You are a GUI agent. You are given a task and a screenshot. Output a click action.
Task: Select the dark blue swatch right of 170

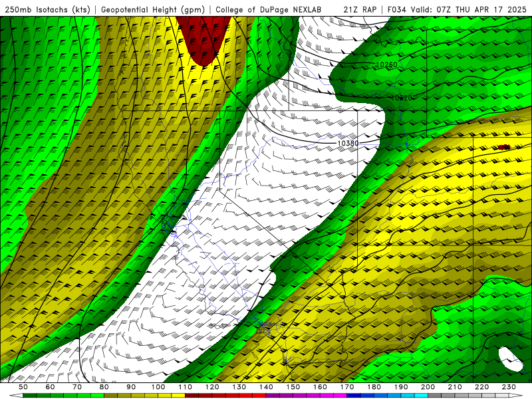click(354, 396)
